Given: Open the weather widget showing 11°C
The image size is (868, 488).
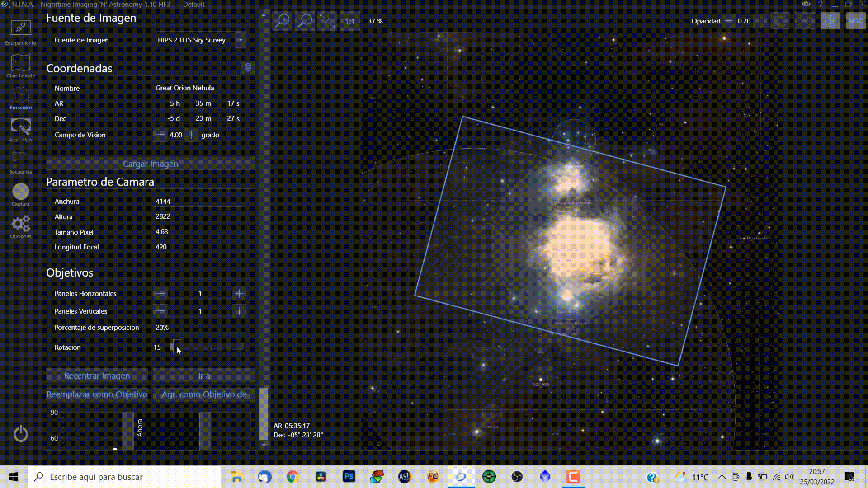Looking at the screenshot, I should pyautogui.click(x=692, y=477).
